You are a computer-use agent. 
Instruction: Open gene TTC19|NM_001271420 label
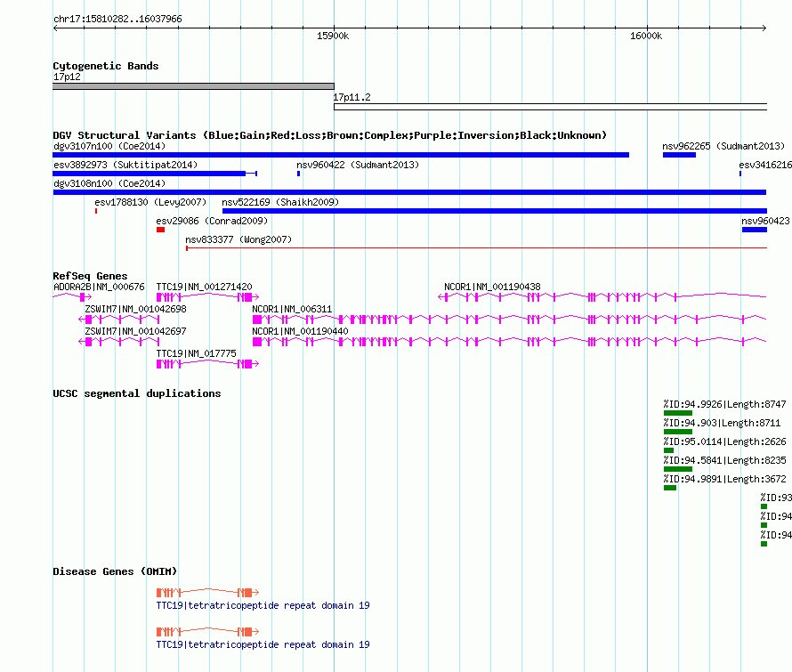pyautogui.click(x=204, y=287)
